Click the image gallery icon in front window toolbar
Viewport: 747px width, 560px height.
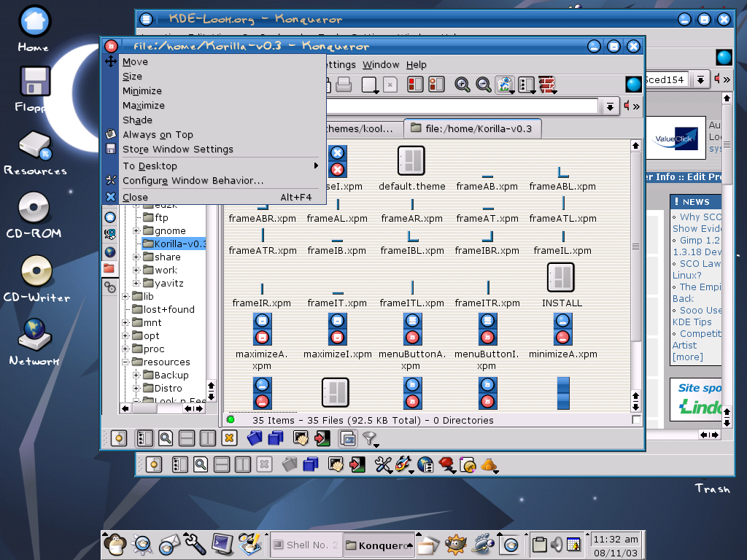pos(348,438)
